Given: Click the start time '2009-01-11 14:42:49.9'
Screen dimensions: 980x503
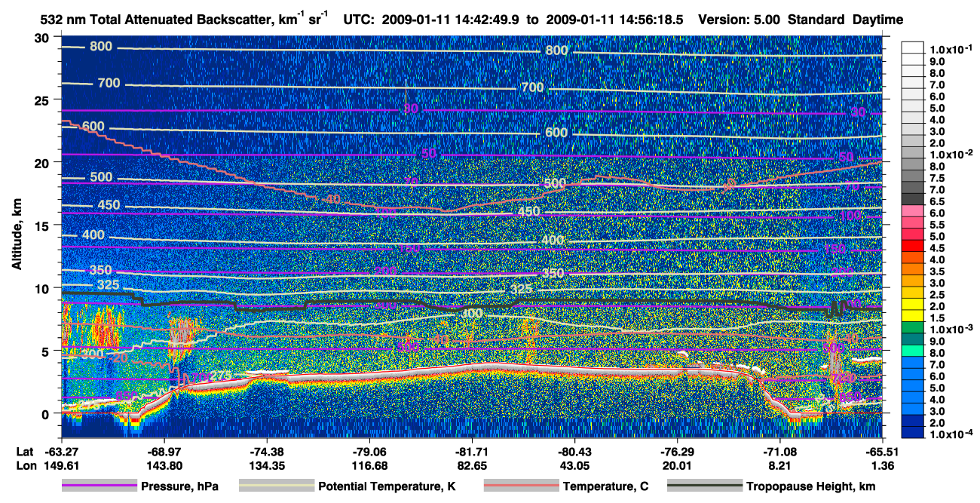Looking at the screenshot, I should (453, 20).
